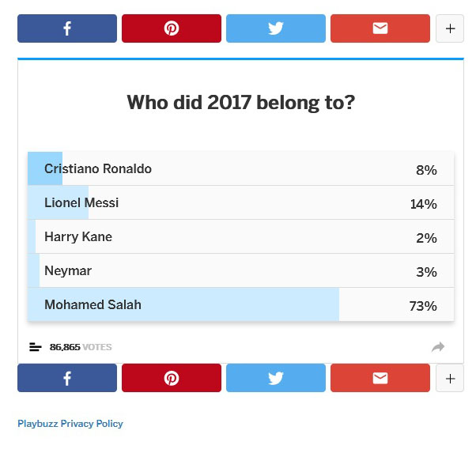Select the Lionel Messi poll option
476x453 pixels.
(241, 202)
